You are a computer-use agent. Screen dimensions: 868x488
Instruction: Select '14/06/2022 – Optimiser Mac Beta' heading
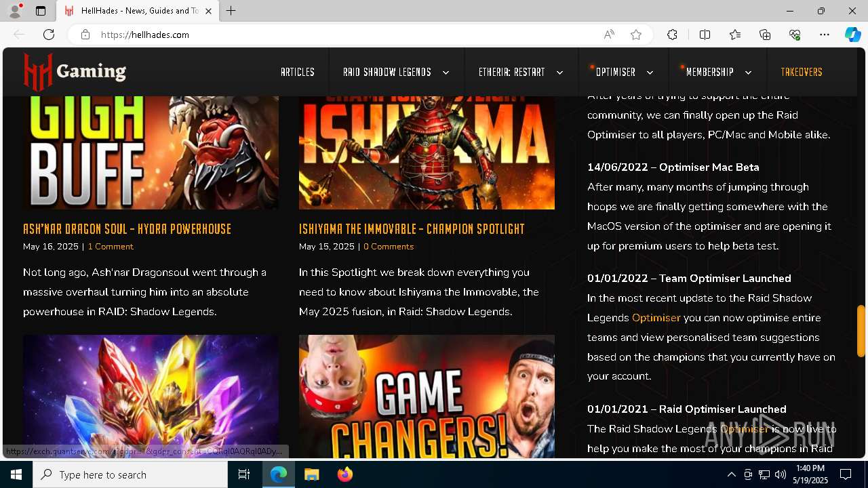(673, 167)
